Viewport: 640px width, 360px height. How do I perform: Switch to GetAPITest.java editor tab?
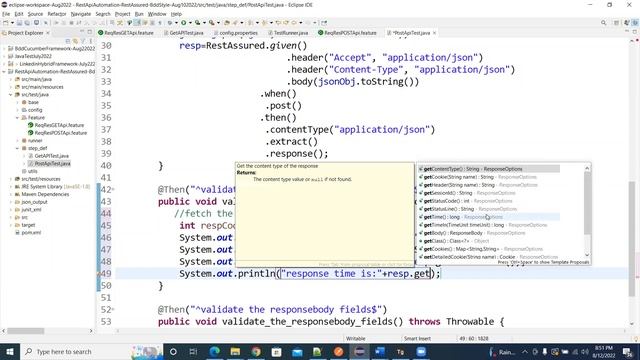(183, 33)
